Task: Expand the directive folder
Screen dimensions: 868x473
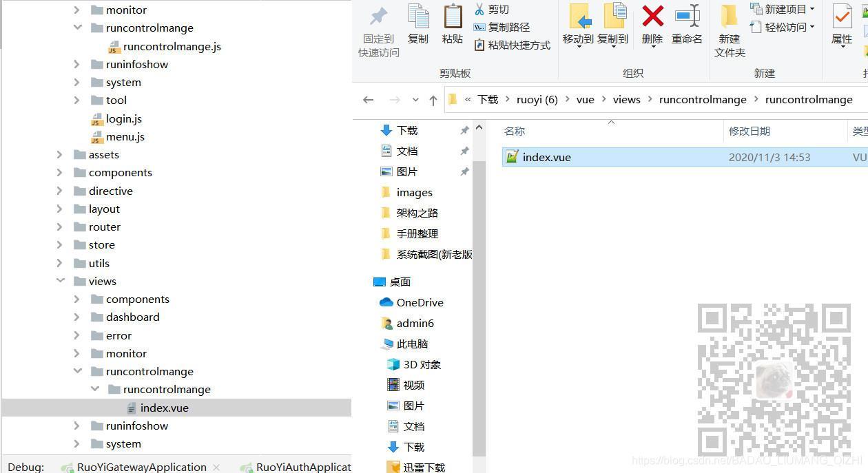Action: [x=60, y=191]
